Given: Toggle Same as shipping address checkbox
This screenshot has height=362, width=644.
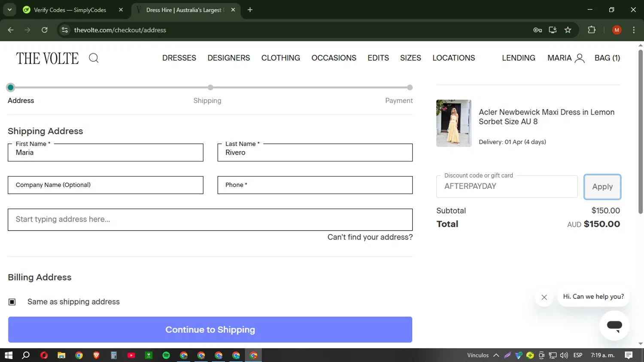Looking at the screenshot, I should point(12,302).
